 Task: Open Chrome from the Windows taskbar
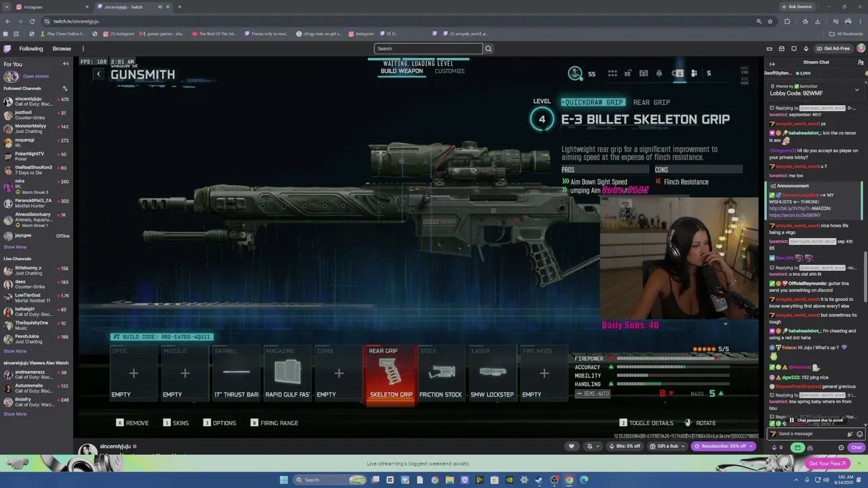click(x=569, y=480)
